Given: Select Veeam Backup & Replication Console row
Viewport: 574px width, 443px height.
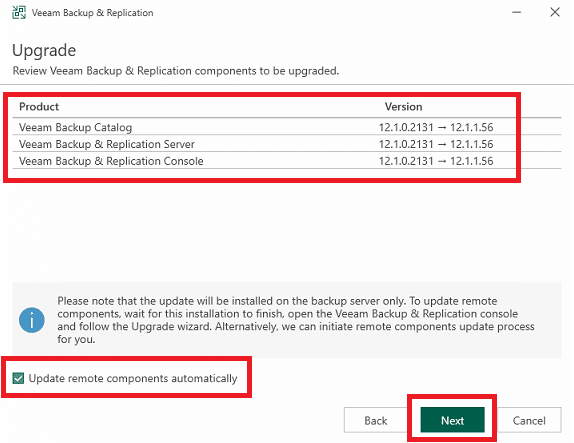Looking at the screenshot, I should 287,161.
